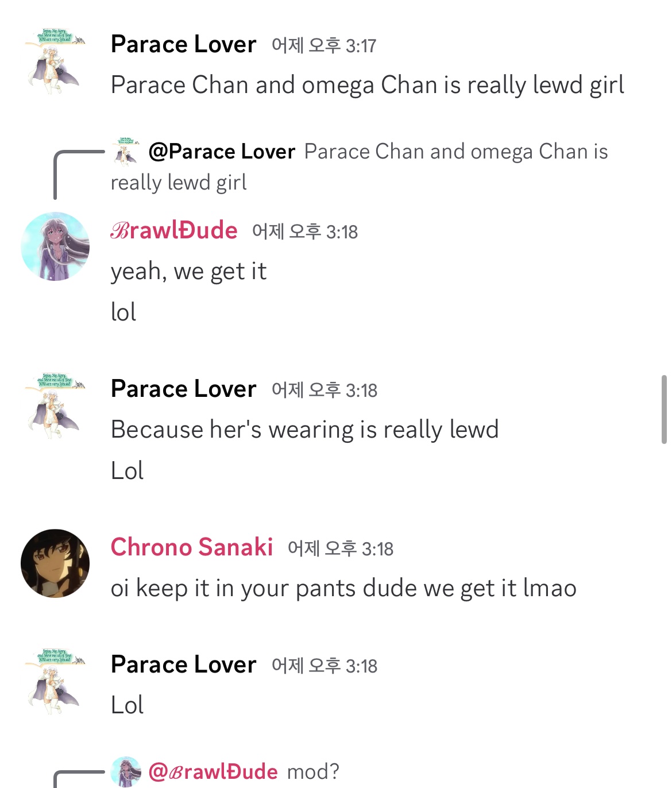The image size is (672, 788).
Task: Select message 'Because her's wearing is really lewd'
Action: point(305,430)
